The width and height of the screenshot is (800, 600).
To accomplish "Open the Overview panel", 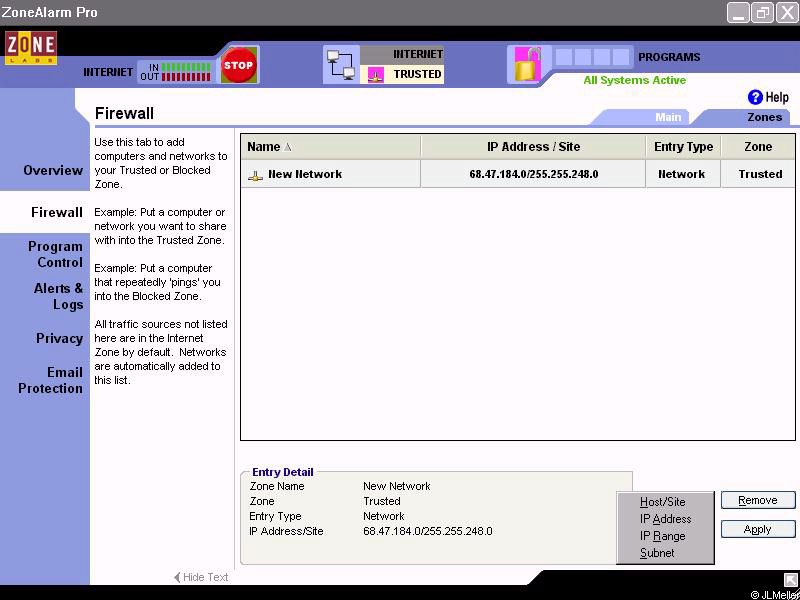I will [53, 170].
